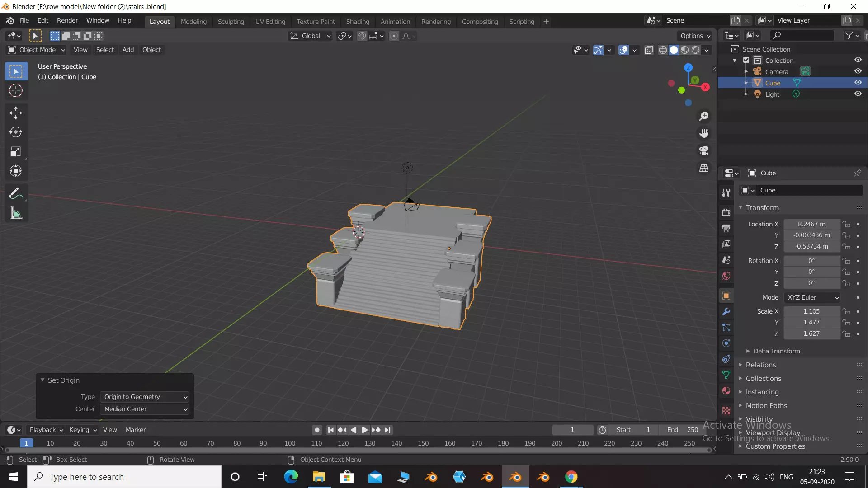Screen dimensions: 868x488
Task: Expand the Delta Transform section
Action: [776, 351]
